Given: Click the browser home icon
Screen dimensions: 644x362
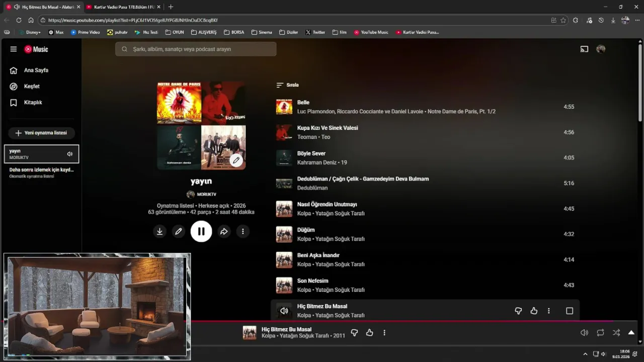Looking at the screenshot, I should point(31,20).
